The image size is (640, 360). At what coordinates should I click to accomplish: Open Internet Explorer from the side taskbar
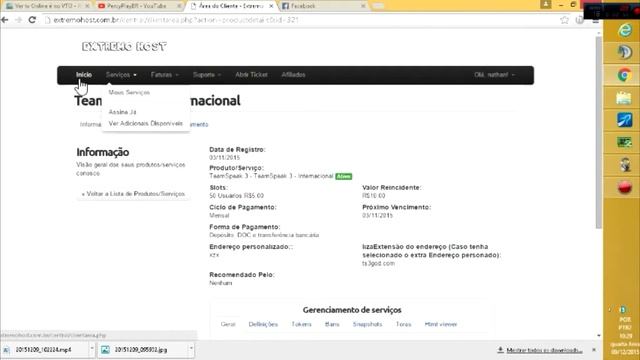(624, 31)
